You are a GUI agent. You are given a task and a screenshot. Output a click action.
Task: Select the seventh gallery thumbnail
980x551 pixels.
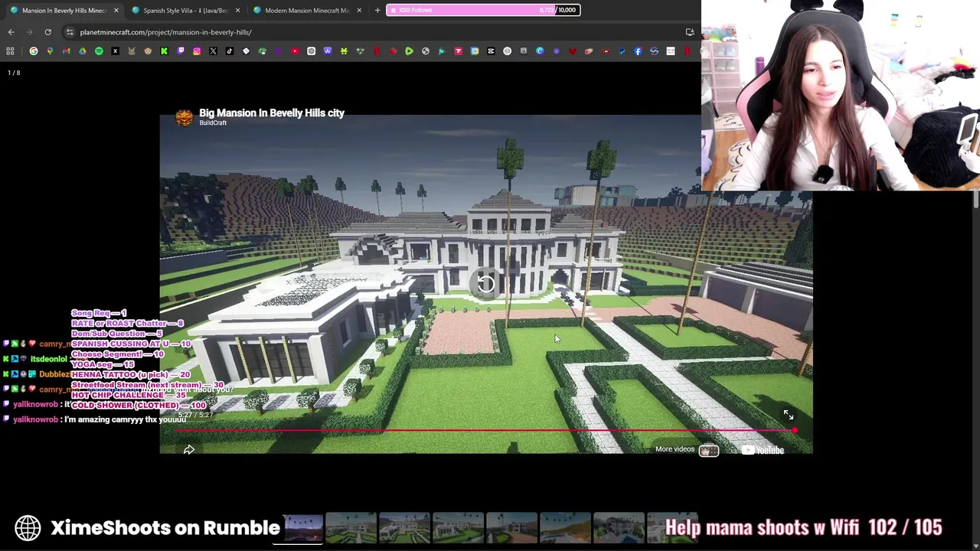[x=619, y=528]
